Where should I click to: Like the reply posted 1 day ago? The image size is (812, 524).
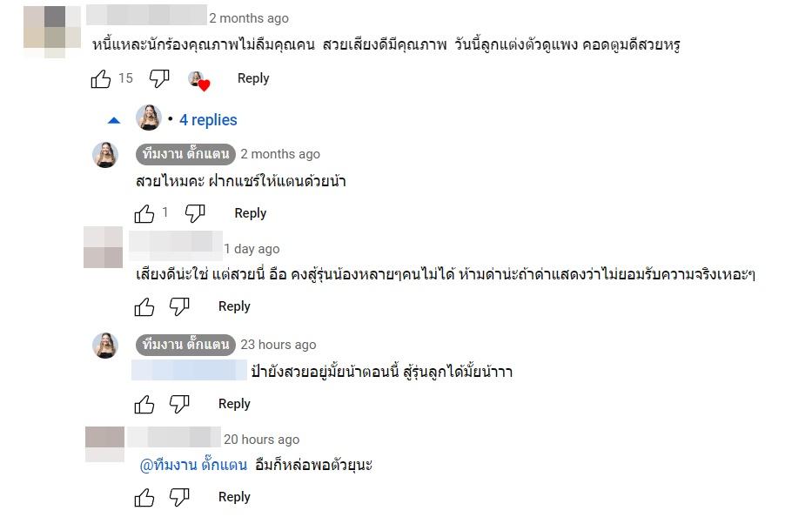tap(144, 306)
